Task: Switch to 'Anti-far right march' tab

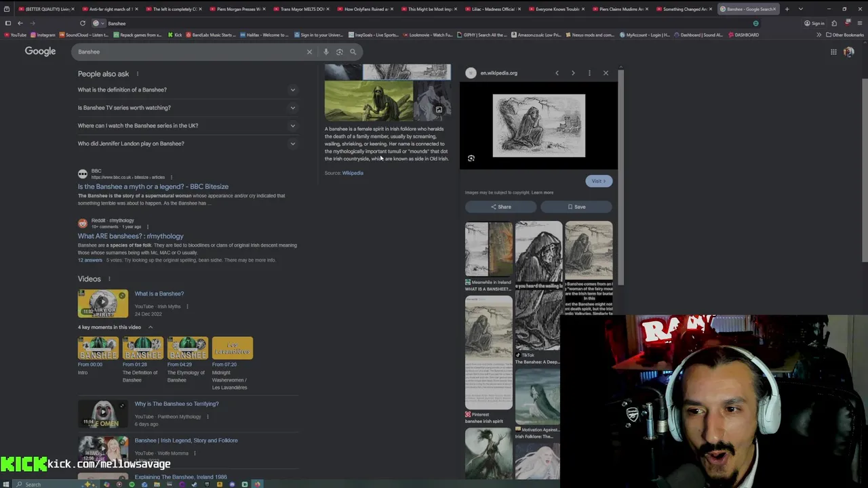Action: (108, 9)
